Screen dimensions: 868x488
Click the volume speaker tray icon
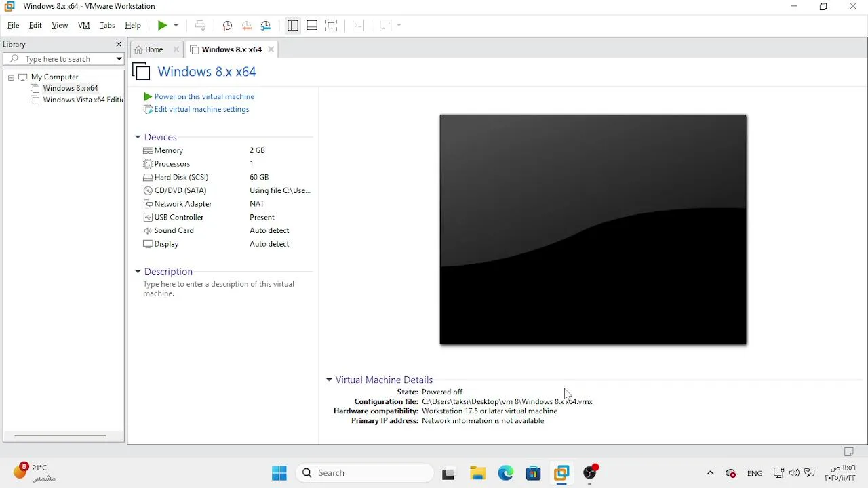(794, 473)
